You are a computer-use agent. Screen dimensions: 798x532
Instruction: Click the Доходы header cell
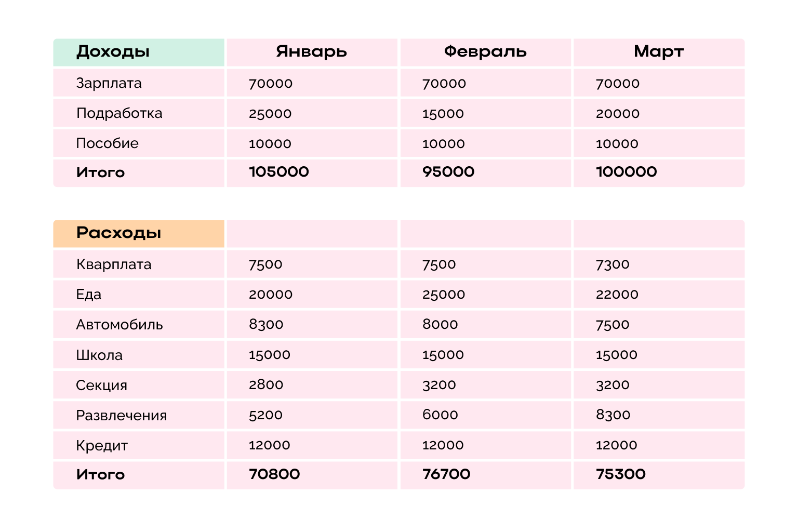pos(113,52)
